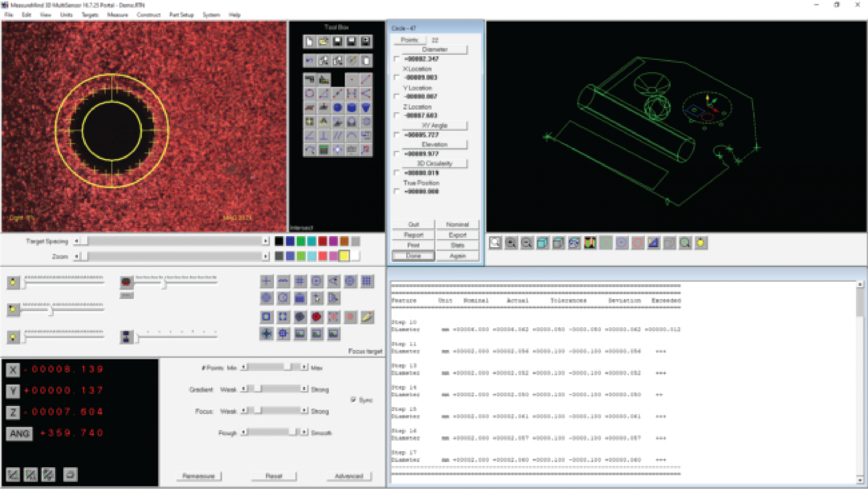Click the crosshair target icon in the focus panel

coord(266,281)
